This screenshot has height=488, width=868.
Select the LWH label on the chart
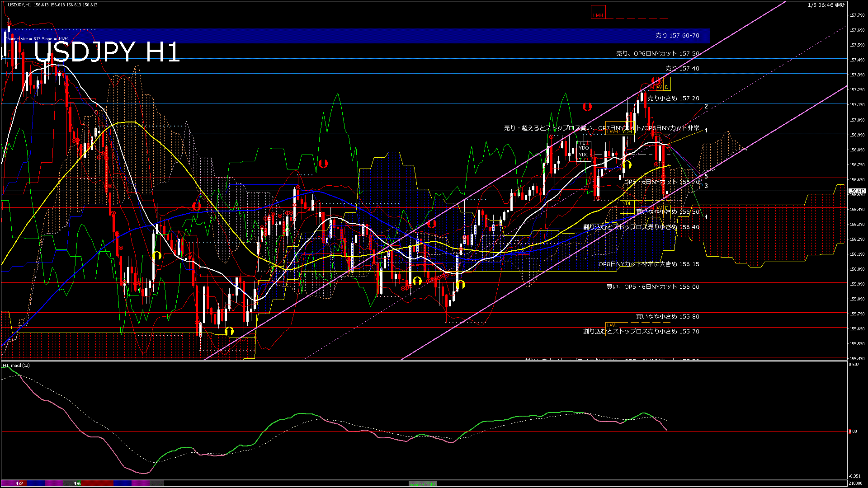tap(613, 132)
